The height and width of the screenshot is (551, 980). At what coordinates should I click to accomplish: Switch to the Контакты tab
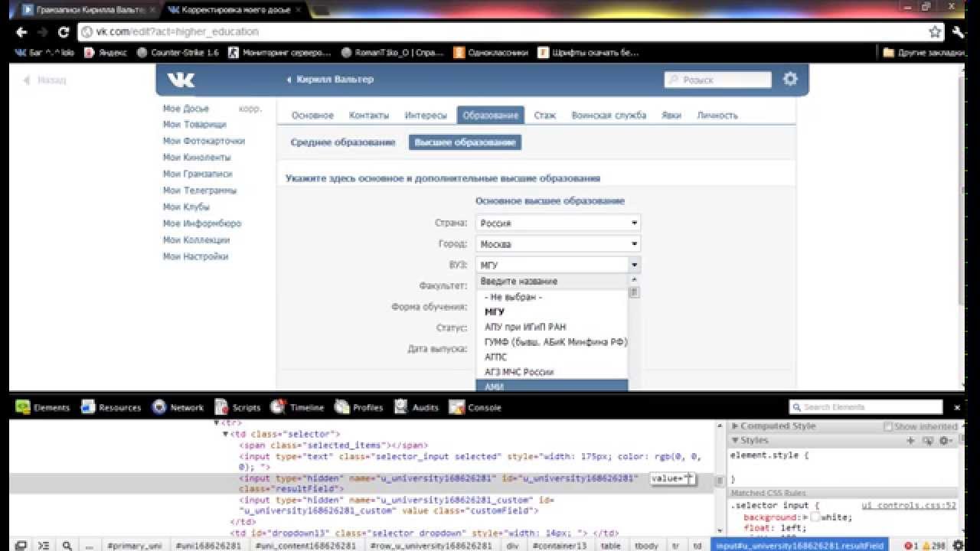click(369, 116)
